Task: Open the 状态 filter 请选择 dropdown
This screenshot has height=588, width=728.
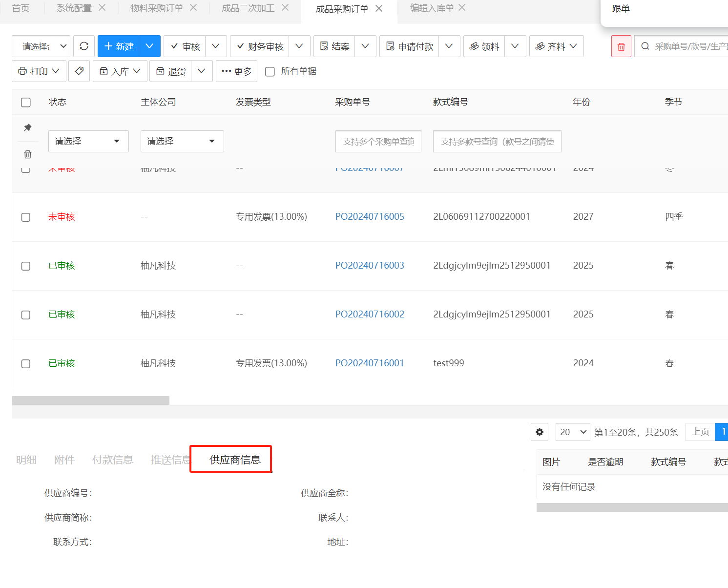Action: 88,141
